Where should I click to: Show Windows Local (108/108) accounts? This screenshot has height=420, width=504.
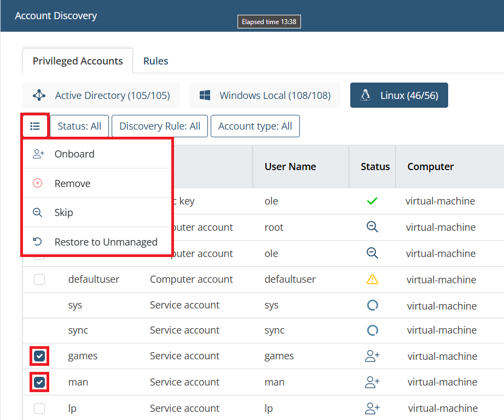pos(265,96)
